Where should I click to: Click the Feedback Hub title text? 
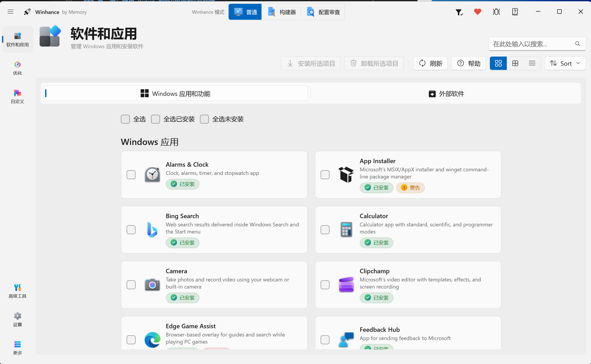click(380, 330)
